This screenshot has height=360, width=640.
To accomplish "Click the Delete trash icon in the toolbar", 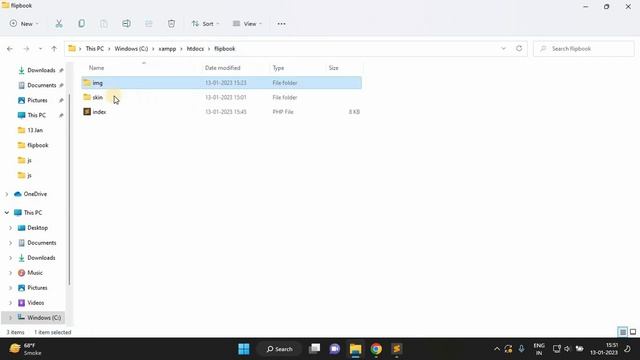I will (x=171, y=24).
